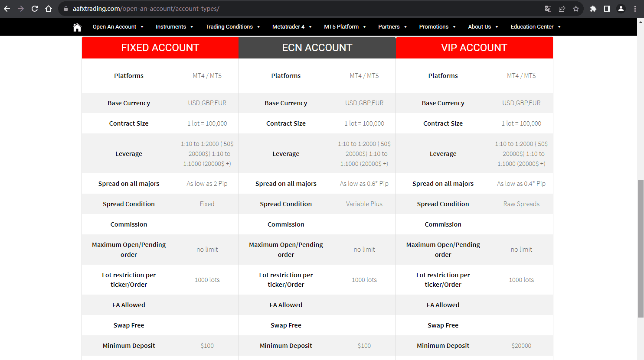Click the browser back arrow
Image resolution: width=644 pixels, height=360 pixels.
[7, 9]
